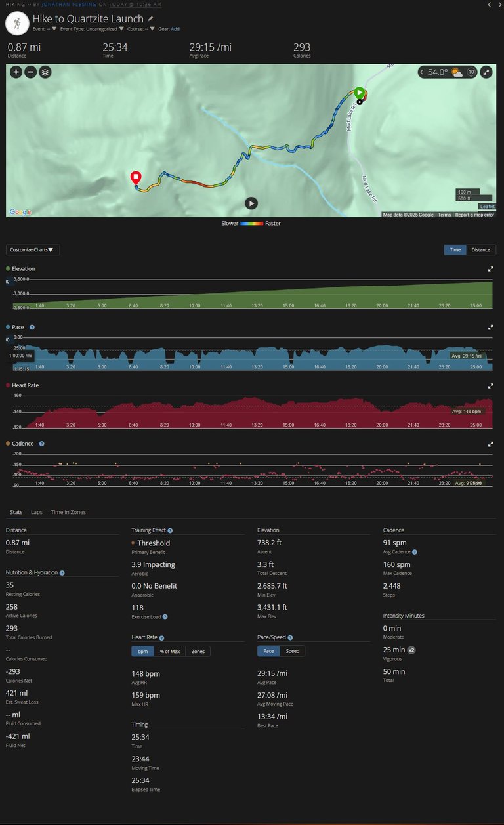Select the Speed display option
Image resolution: width=504 pixels, height=825 pixels.
pos(293,651)
